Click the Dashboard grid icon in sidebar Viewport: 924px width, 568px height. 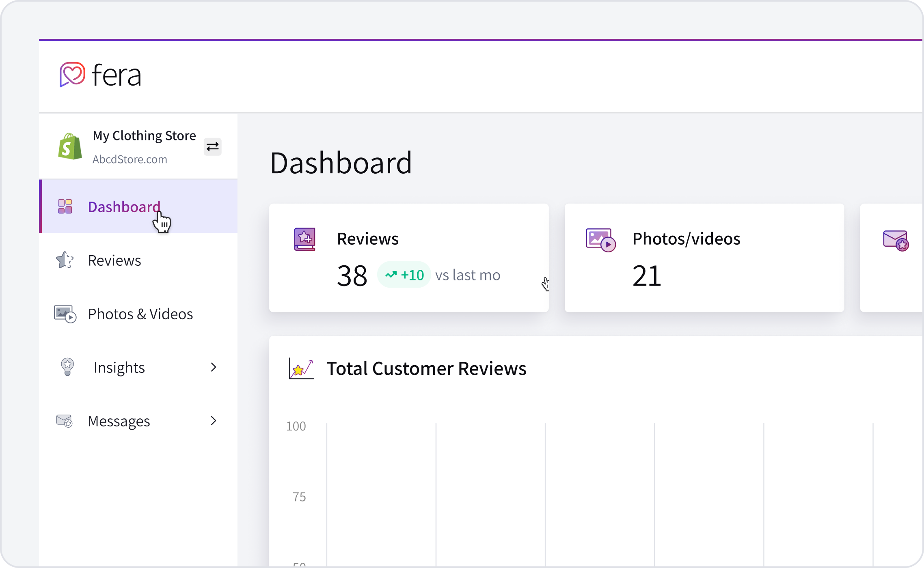65,207
